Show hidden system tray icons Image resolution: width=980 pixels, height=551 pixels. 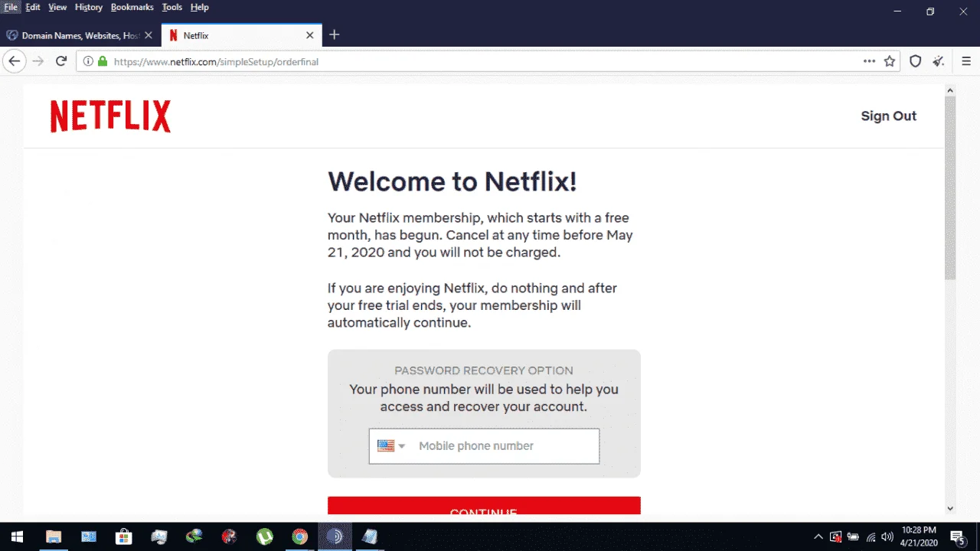point(818,536)
